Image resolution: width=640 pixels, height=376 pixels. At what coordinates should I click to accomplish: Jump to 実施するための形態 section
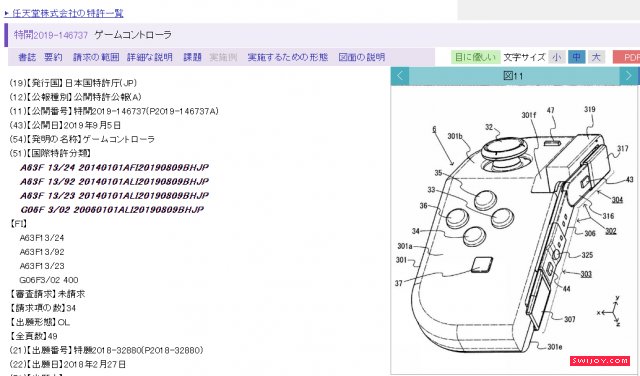(288, 57)
